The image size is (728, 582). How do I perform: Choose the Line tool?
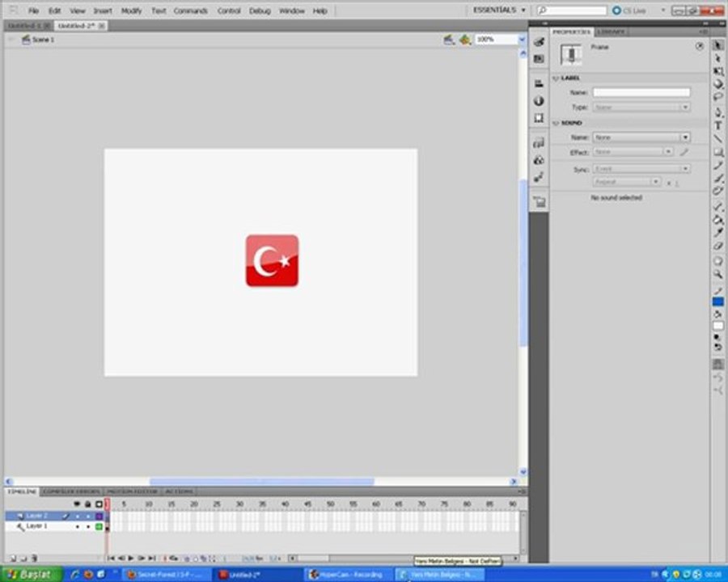tap(717, 138)
